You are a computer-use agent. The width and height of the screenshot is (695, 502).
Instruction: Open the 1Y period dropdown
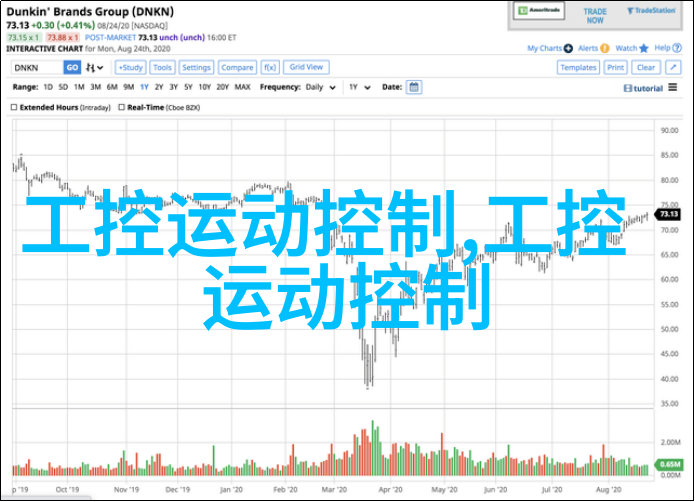[x=357, y=87]
